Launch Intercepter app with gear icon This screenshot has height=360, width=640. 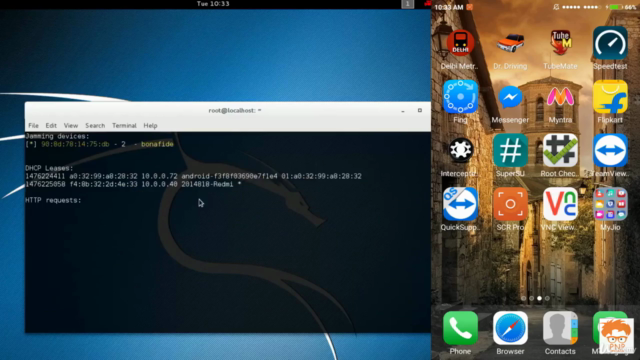[x=460, y=150]
